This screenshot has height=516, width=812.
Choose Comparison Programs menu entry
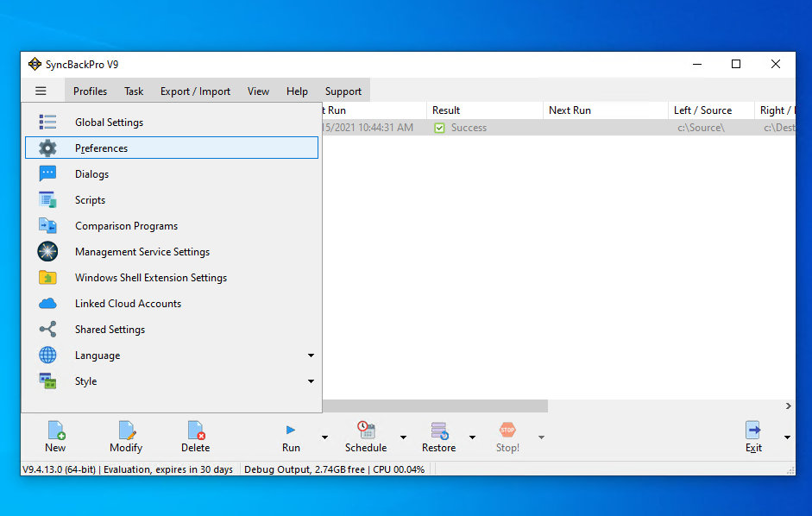172,226
